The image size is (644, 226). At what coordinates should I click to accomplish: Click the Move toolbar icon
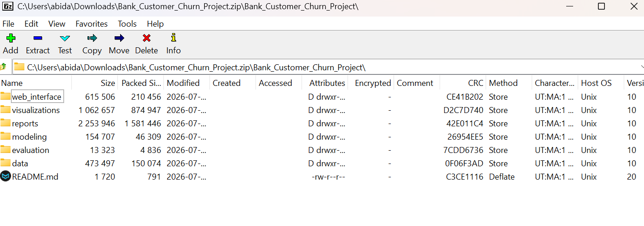point(119,38)
